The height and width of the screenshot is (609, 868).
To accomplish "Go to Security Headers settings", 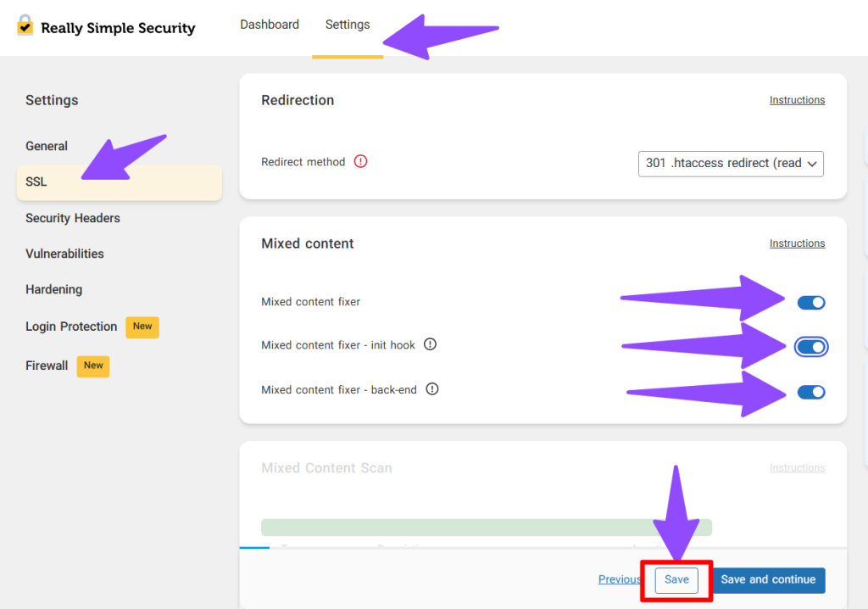I will point(73,218).
